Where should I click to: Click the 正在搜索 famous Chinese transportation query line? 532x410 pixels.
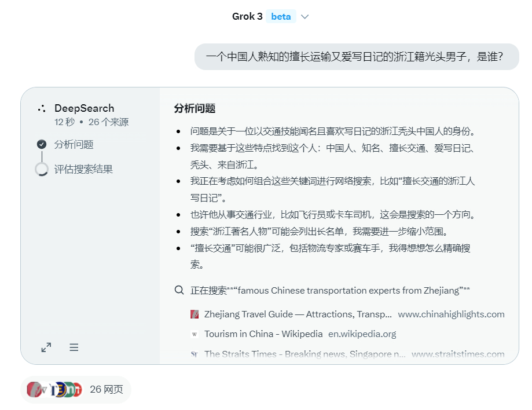click(x=330, y=291)
